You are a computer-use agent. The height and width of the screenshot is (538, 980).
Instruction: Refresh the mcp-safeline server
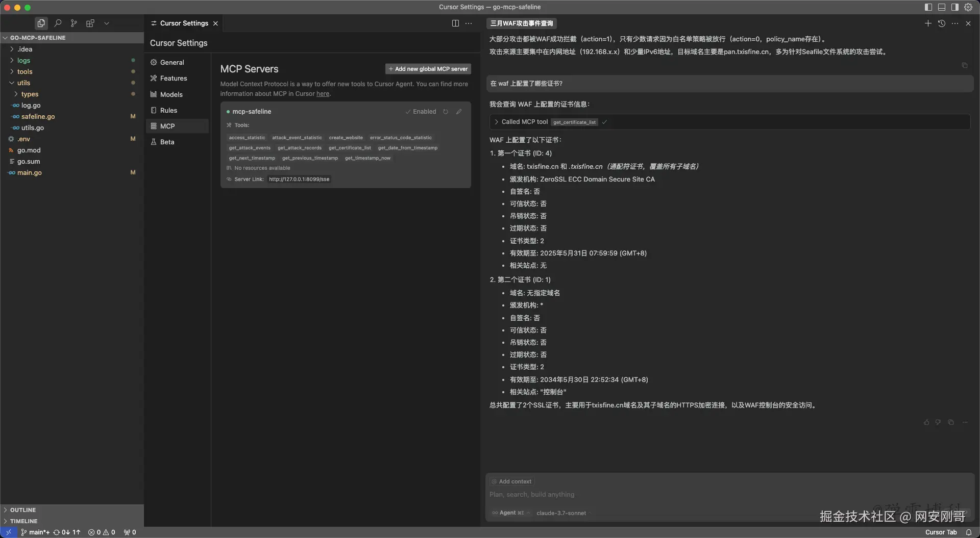[x=446, y=112]
